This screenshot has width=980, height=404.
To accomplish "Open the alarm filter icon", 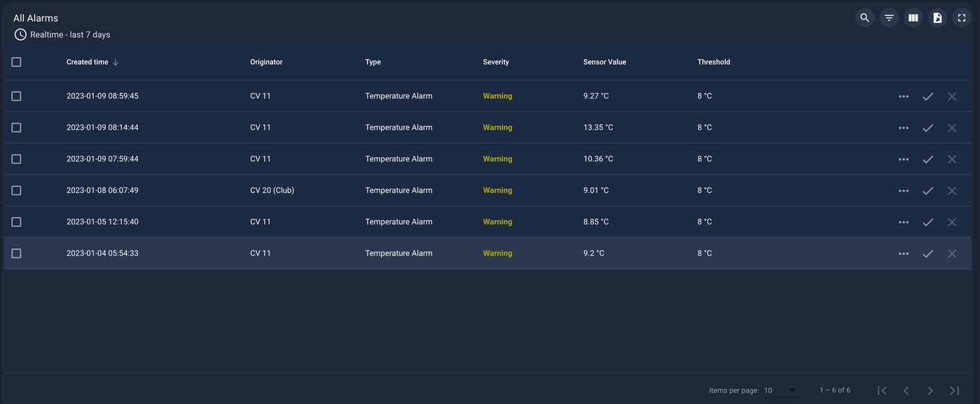I will pos(888,18).
